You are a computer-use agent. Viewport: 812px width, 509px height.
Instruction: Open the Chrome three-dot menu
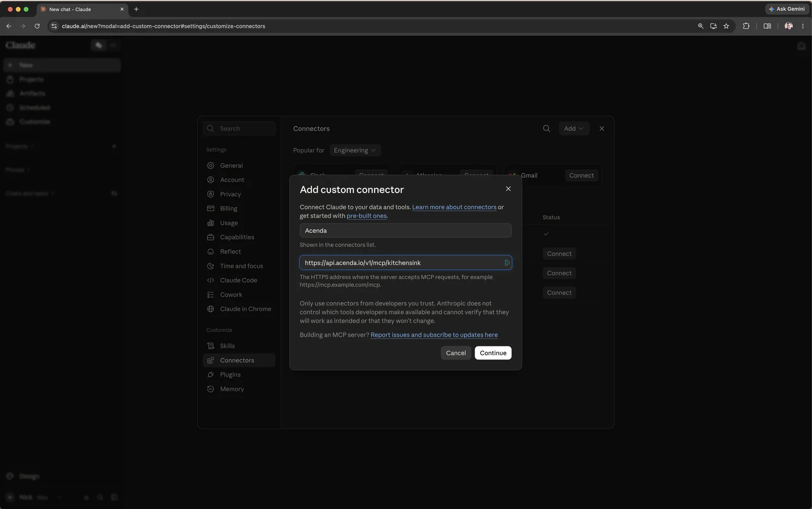pyautogui.click(x=803, y=26)
